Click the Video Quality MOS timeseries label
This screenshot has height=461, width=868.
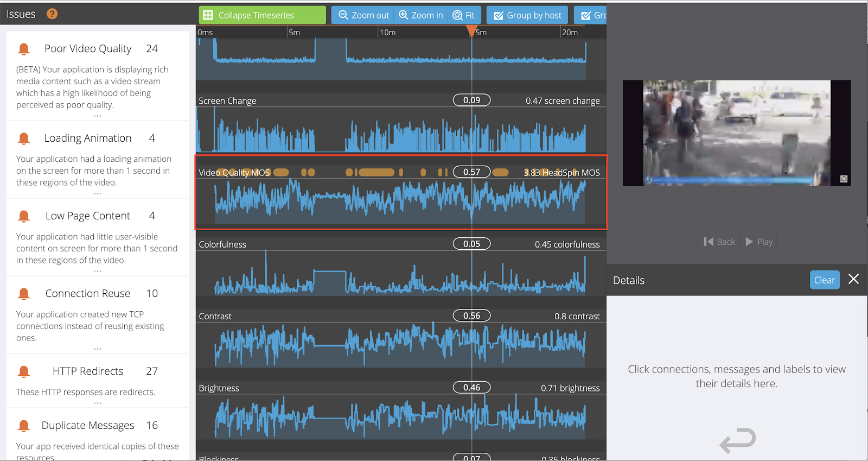click(234, 173)
